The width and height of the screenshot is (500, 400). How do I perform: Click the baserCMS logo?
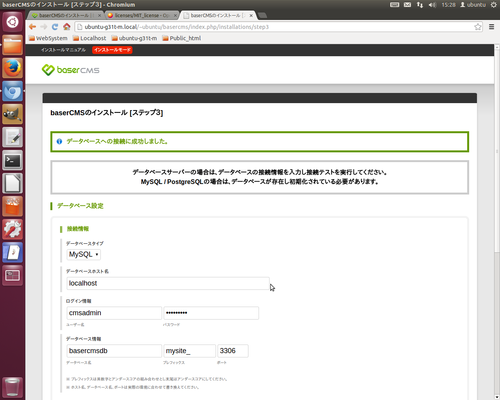point(71,70)
